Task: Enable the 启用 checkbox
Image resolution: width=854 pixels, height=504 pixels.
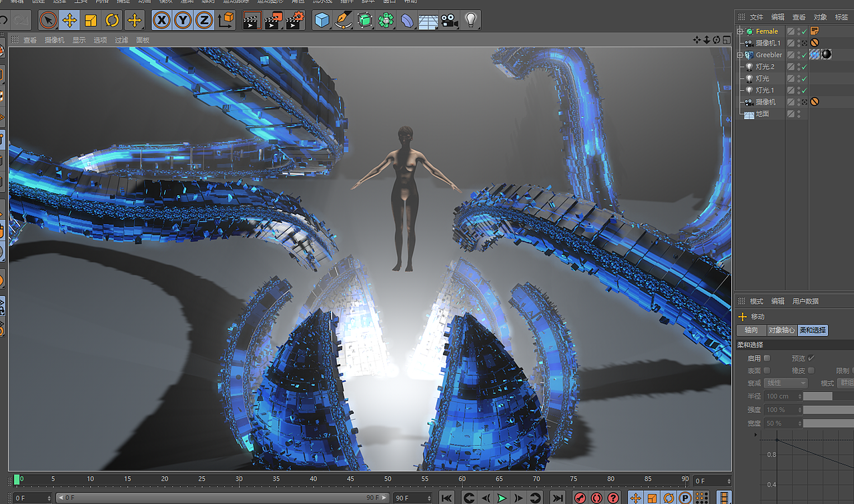Action: pos(767,358)
